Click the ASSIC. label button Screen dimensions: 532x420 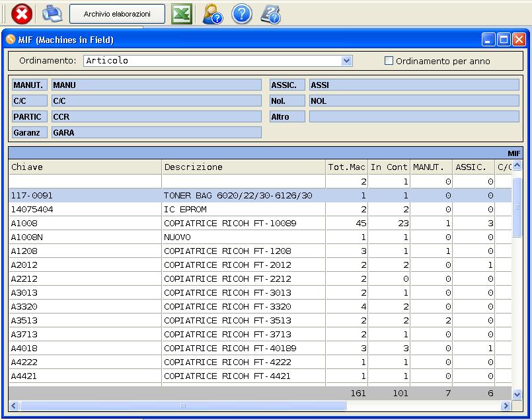(287, 85)
